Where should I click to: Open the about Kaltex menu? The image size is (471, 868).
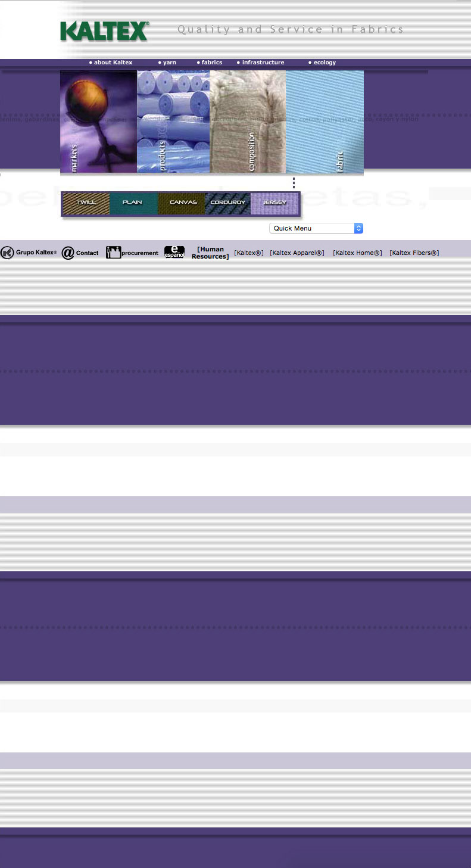[x=111, y=63]
